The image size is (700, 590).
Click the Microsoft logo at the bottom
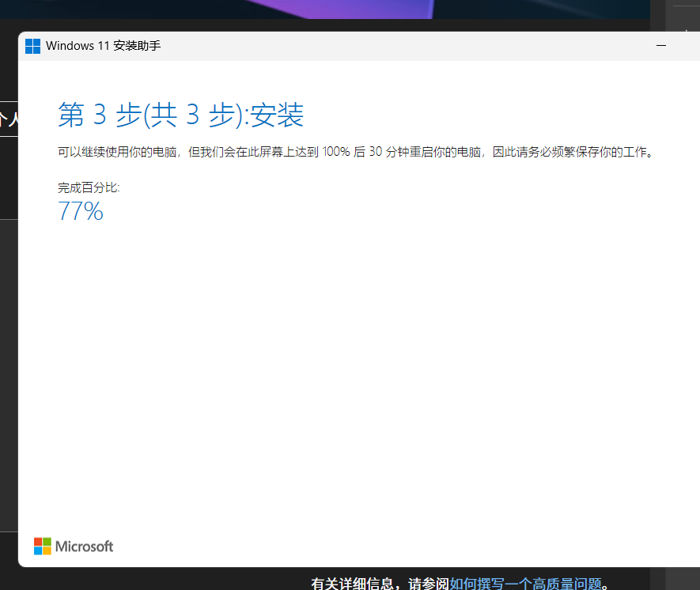[x=73, y=546]
